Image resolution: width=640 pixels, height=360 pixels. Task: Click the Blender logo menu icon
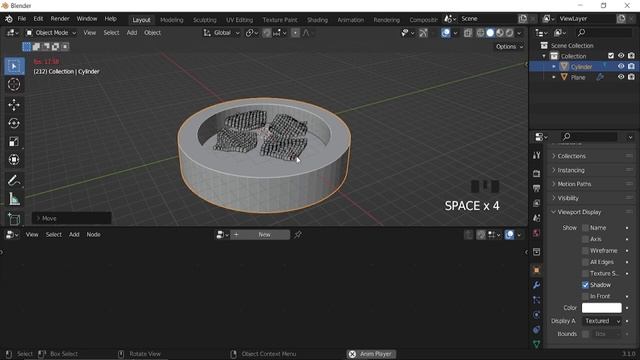point(9,19)
